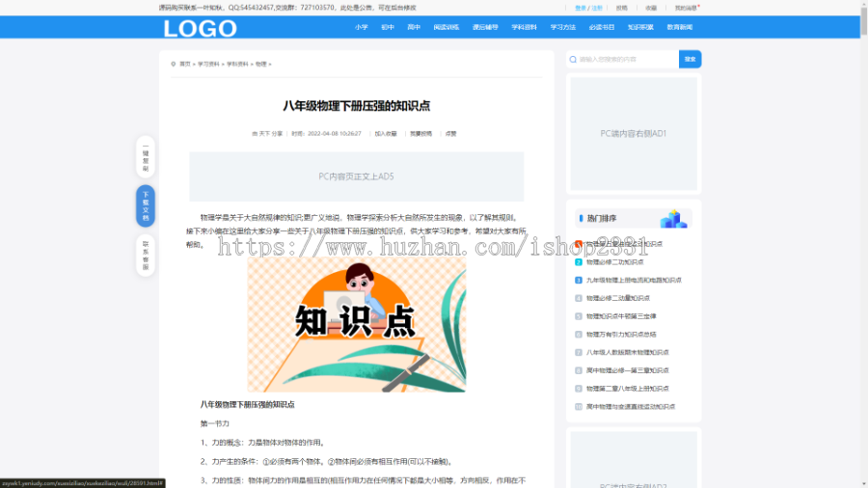Click the 一键复制 floating side button
Image resolution: width=868 pixels, height=488 pixels.
[146, 157]
